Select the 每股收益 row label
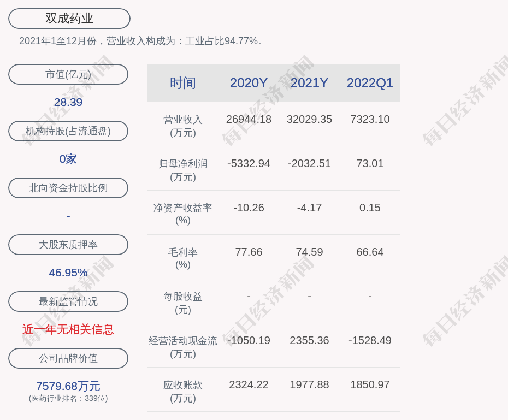Viewport: 508px width, 420px height. (183, 303)
